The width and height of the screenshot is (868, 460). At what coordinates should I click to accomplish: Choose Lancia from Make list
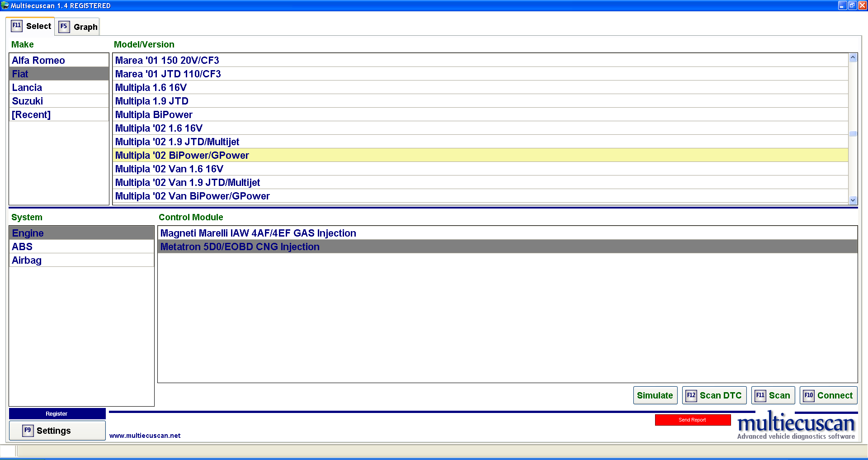click(59, 87)
